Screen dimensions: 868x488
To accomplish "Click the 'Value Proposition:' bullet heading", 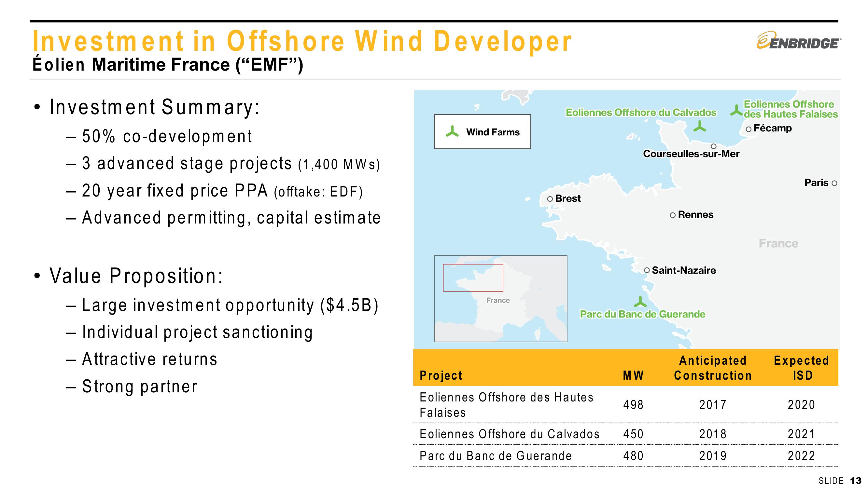I will point(136,276).
